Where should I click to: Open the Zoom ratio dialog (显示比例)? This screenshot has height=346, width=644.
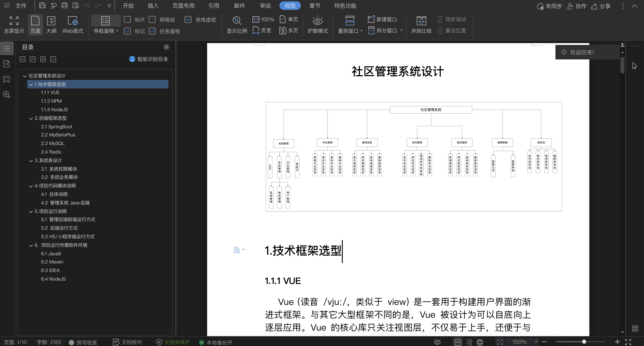[x=237, y=25]
